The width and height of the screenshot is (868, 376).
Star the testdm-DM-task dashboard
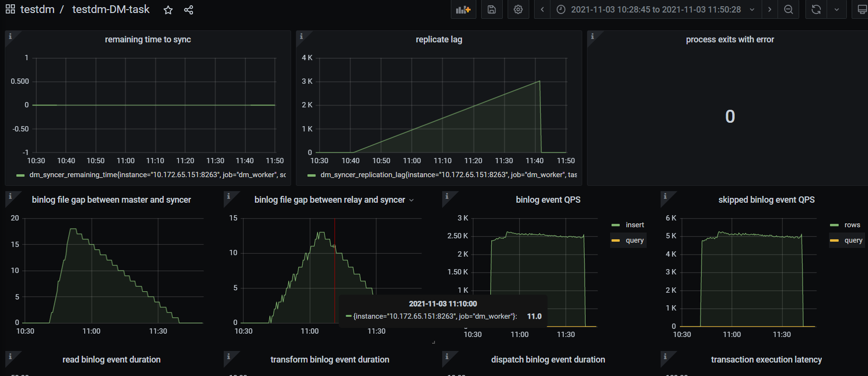tap(168, 10)
